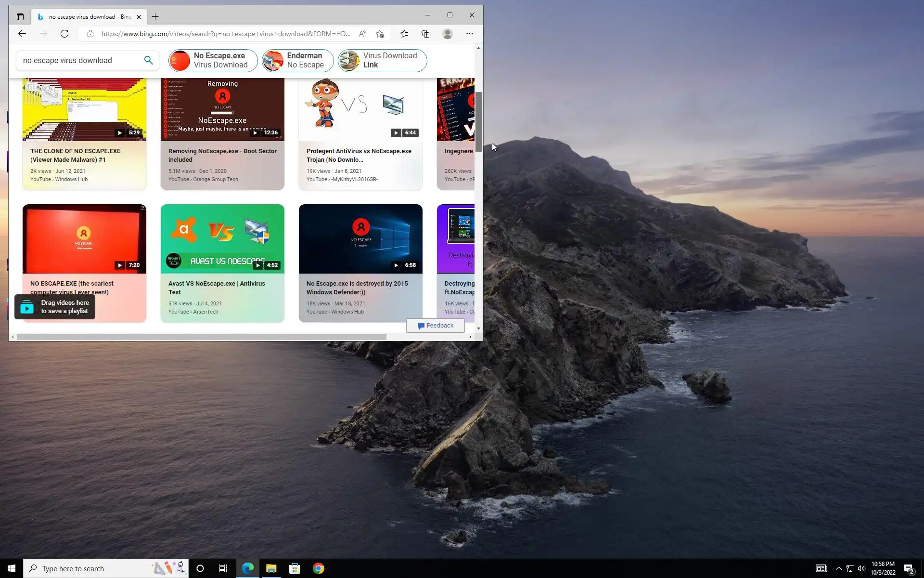Select the No Escape.exe Virus Download chip
The height and width of the screenshot is (578, 924).
click(213, 61)
